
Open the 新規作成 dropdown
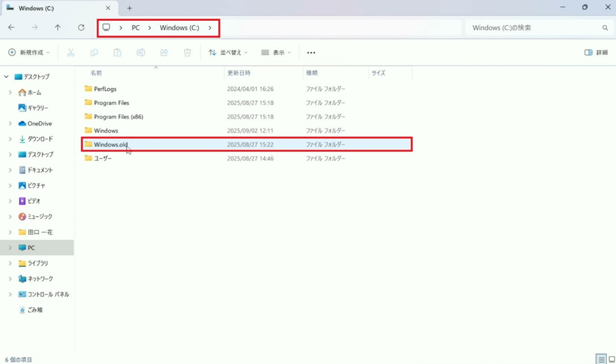[29, 52]
